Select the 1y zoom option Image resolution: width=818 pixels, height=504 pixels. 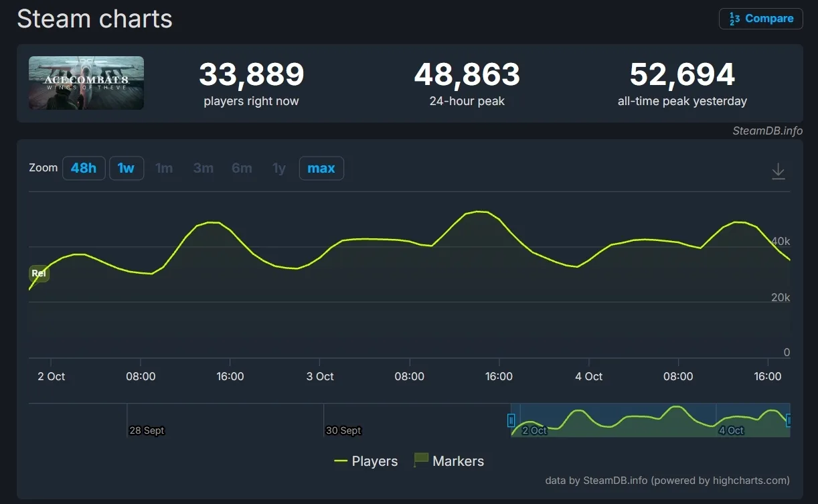[279, 168]
